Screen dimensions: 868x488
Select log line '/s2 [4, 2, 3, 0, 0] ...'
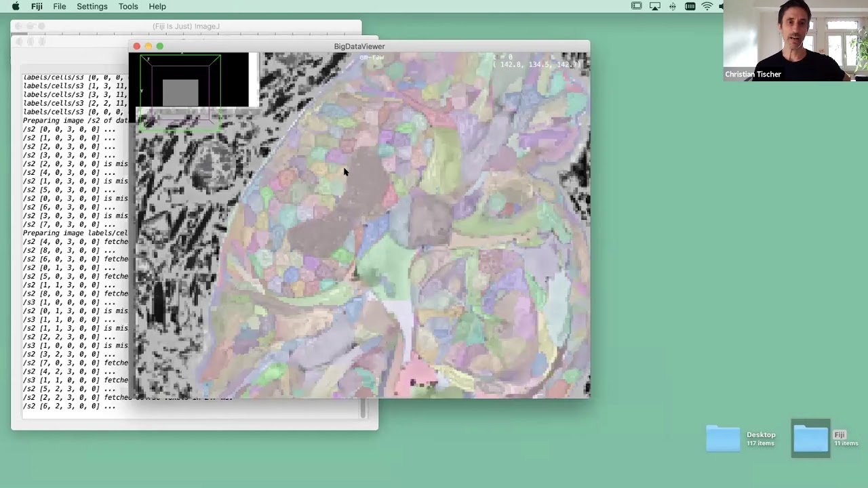tap(69, 371)
